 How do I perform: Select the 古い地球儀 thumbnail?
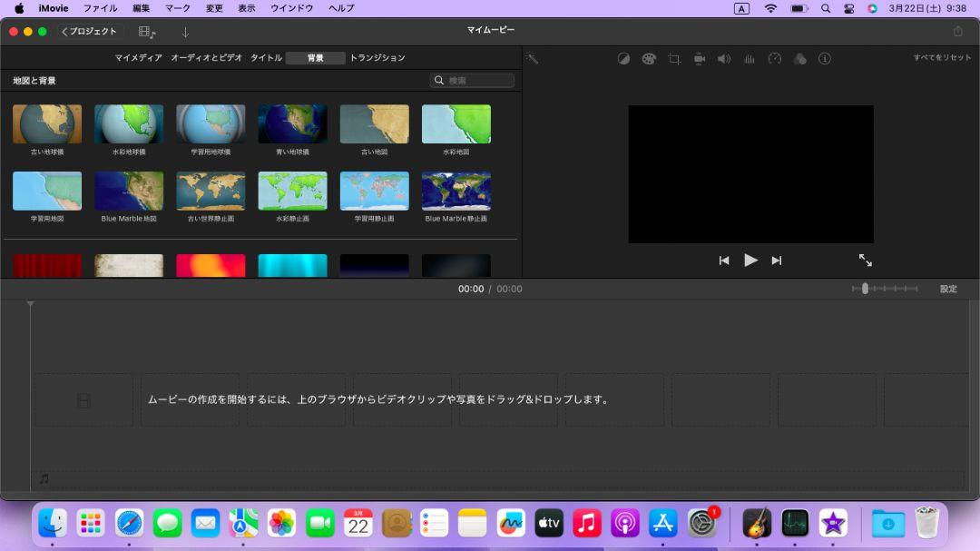click(x=47, y=123)
